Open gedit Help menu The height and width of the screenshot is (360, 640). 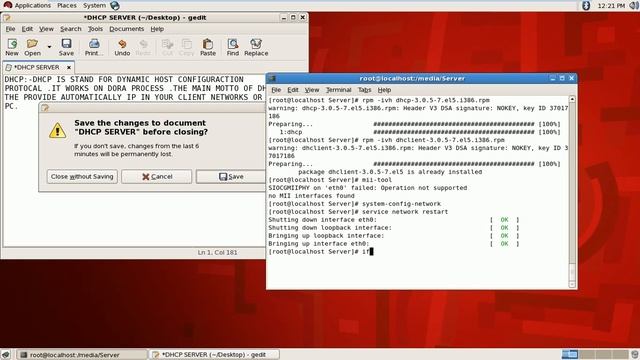pyautogui.click(x=157, y=29)
